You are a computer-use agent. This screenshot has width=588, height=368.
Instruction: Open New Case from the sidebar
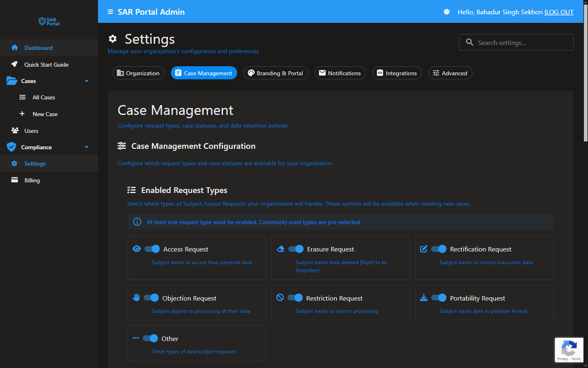tap(45, 114)
